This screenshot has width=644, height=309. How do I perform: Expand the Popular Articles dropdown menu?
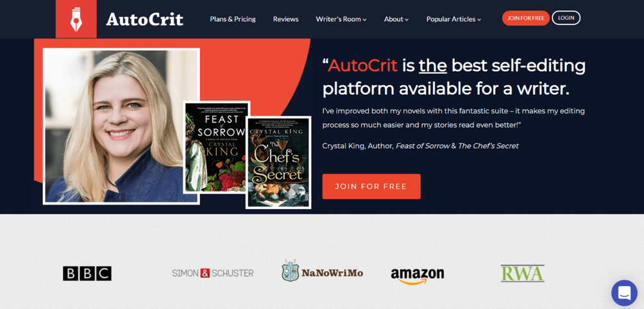pyautogui.click(x=453, y=19)
